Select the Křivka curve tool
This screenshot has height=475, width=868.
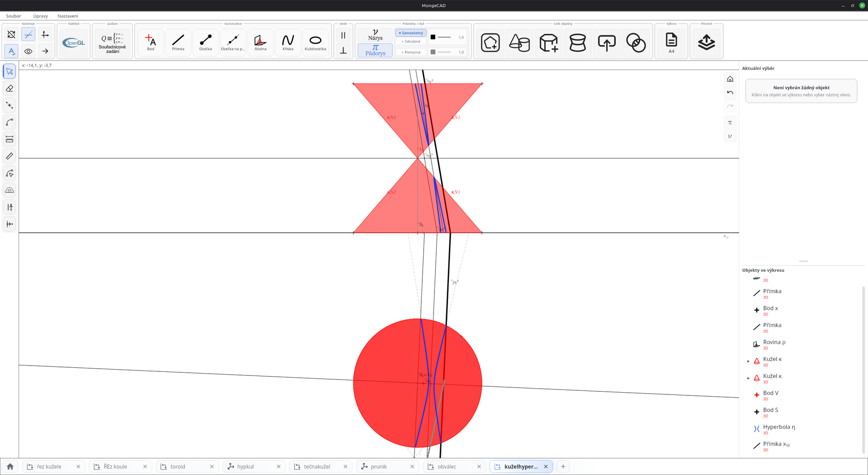click(x=288, y=42)
